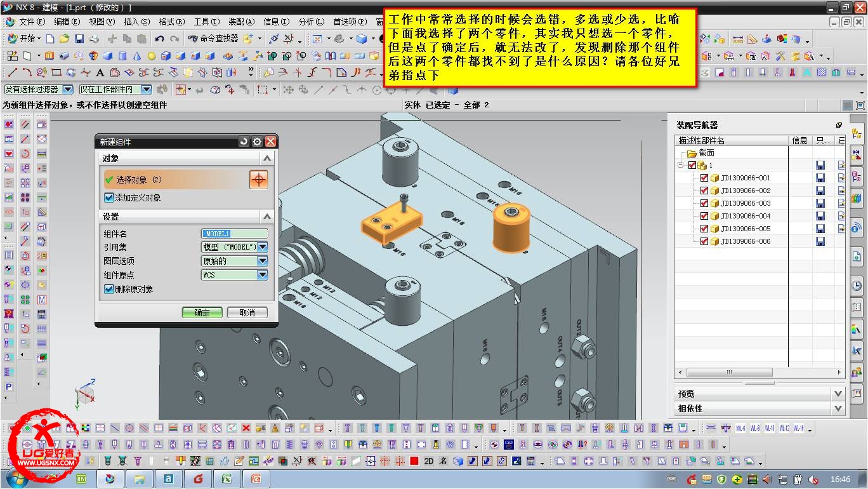
Task: Select the Rectangle curve tool
Action: (56, 72)
